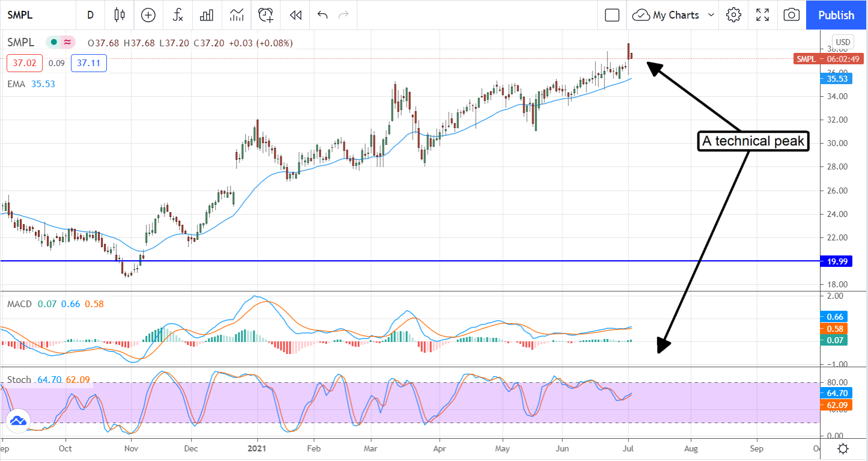Click the SMPL price countdown label
This screenshot has height=461, width=868.
[x=828, y=59]
